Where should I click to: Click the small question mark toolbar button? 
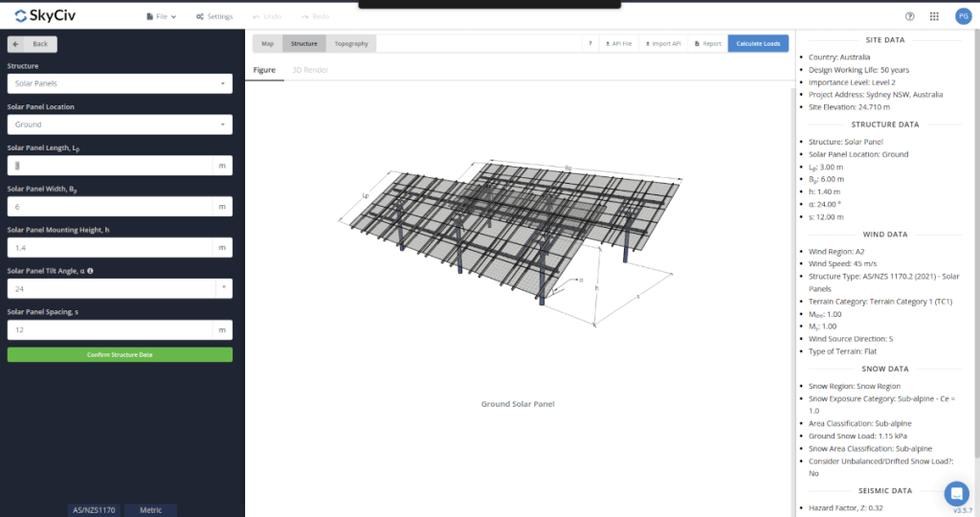[x=590, y=43]
